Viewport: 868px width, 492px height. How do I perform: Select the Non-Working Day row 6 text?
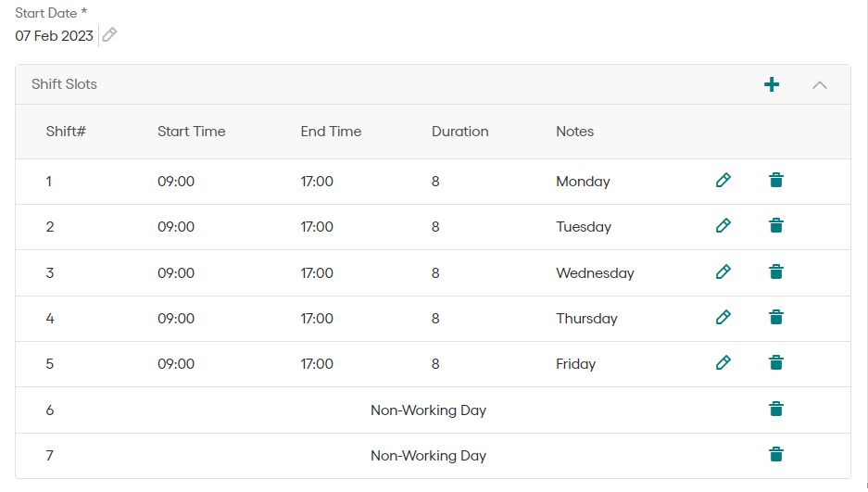click(428, 410)
